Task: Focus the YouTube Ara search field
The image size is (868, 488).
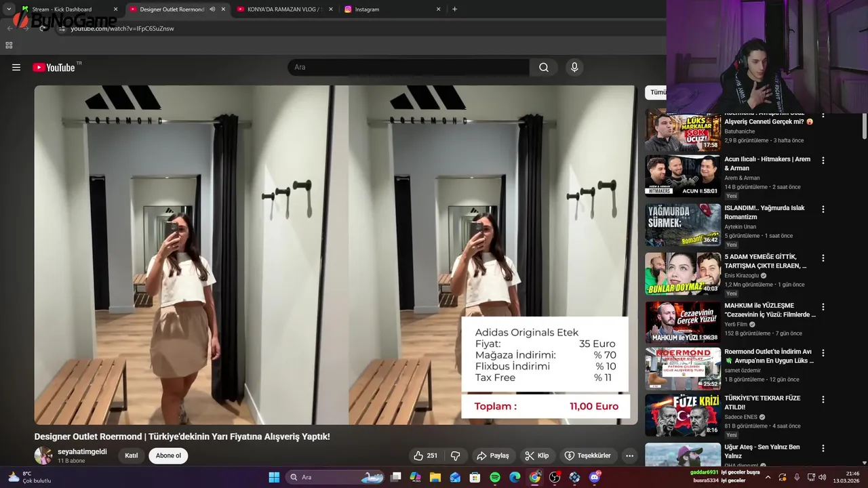Action: (409, 67)
